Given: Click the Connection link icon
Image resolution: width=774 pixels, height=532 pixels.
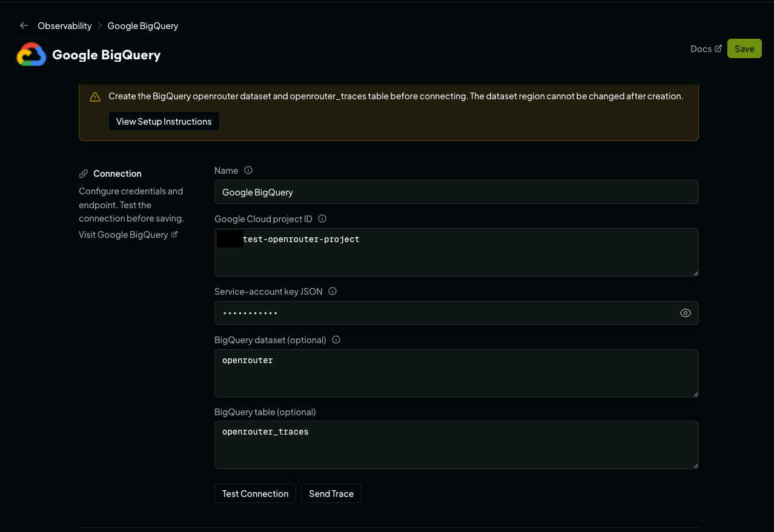Looking at the screenshot, I should click(x=84, y=174).
